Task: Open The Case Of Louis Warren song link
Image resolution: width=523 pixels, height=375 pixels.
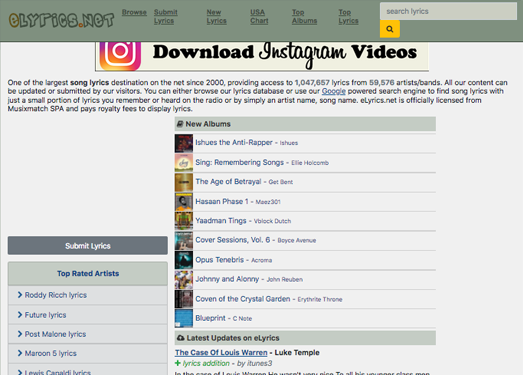Action: click(221, 352)
